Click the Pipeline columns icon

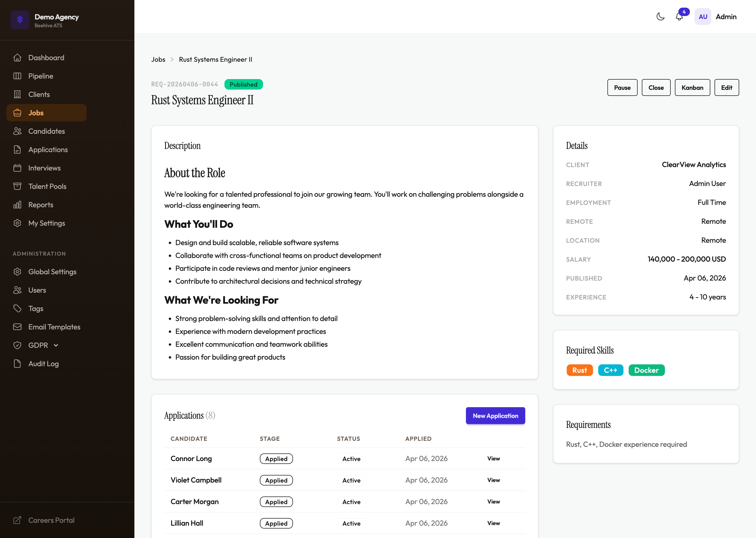pos(18,76)
